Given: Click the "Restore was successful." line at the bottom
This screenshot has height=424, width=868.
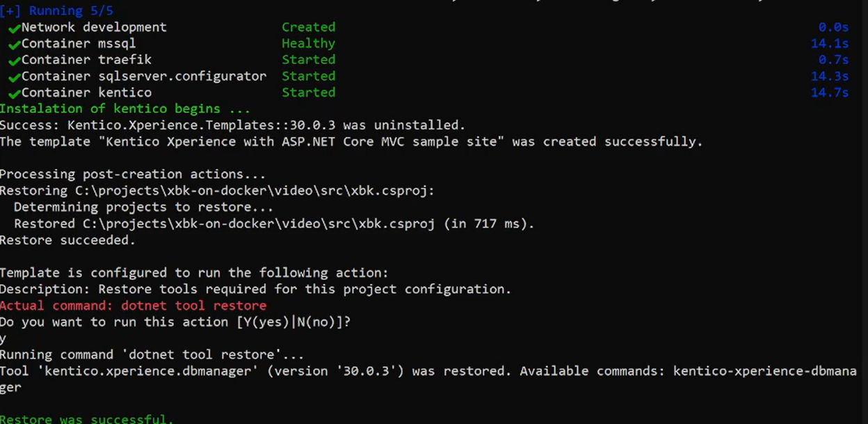Looking at the screenshot, I should coord(87,419).
